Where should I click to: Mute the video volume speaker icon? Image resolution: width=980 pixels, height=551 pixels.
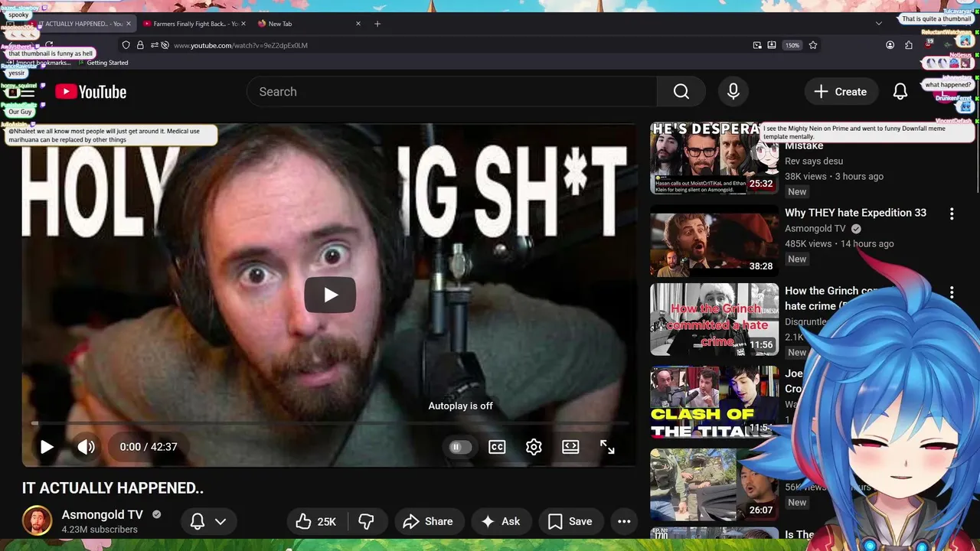point(86,447)
